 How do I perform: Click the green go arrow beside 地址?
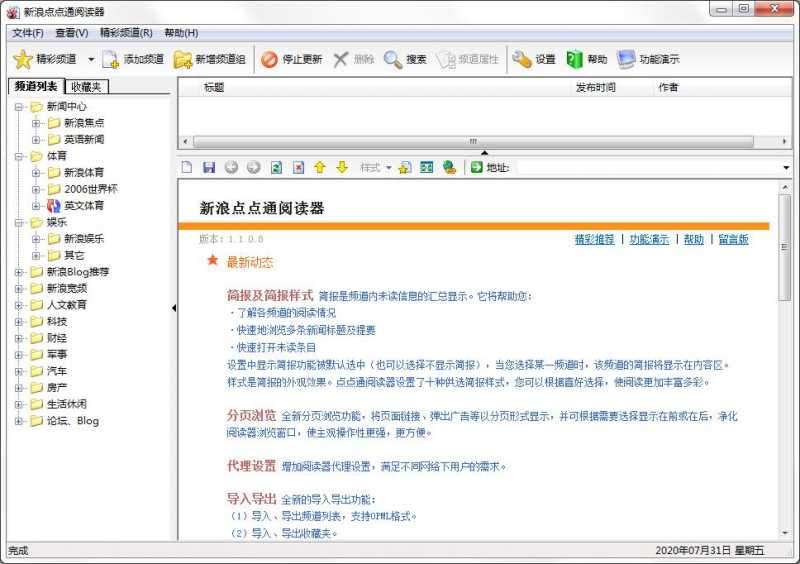click(477, 167)
